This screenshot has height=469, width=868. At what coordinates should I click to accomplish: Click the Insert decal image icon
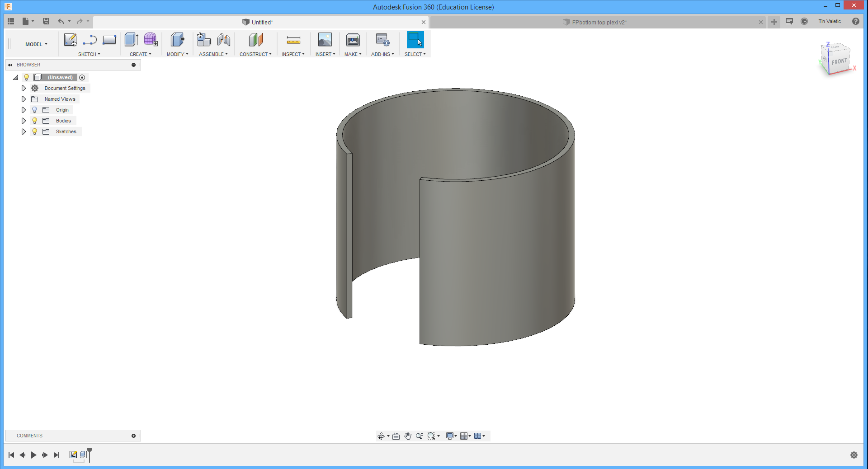(325, 40)
